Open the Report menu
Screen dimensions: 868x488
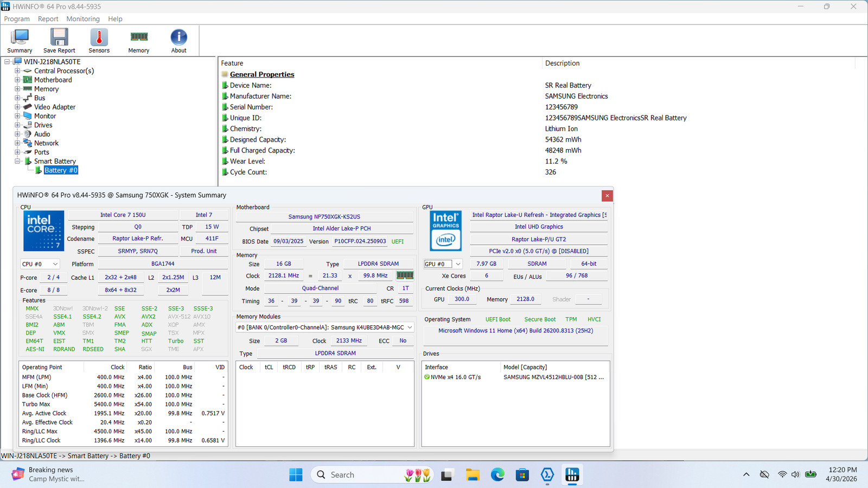48,19
